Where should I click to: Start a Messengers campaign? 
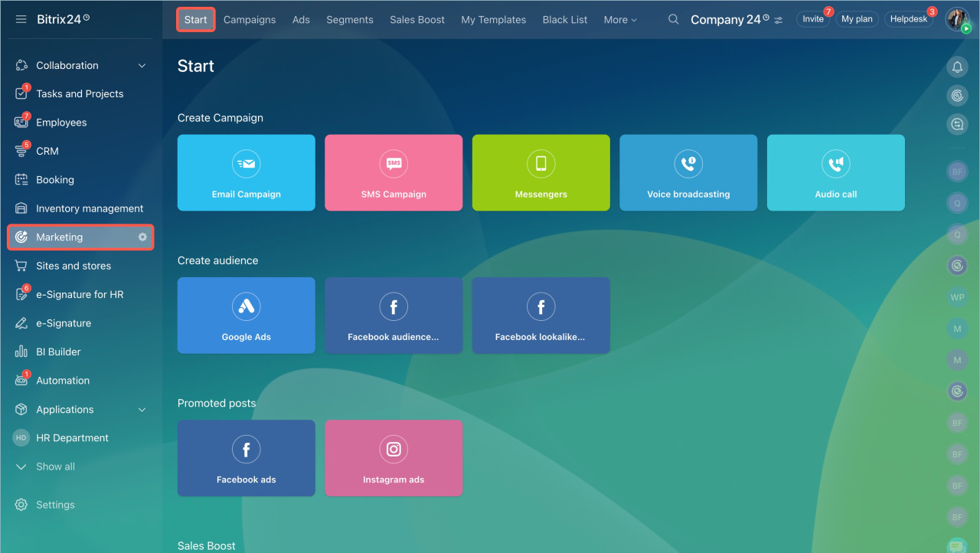(x=541, y=172)
